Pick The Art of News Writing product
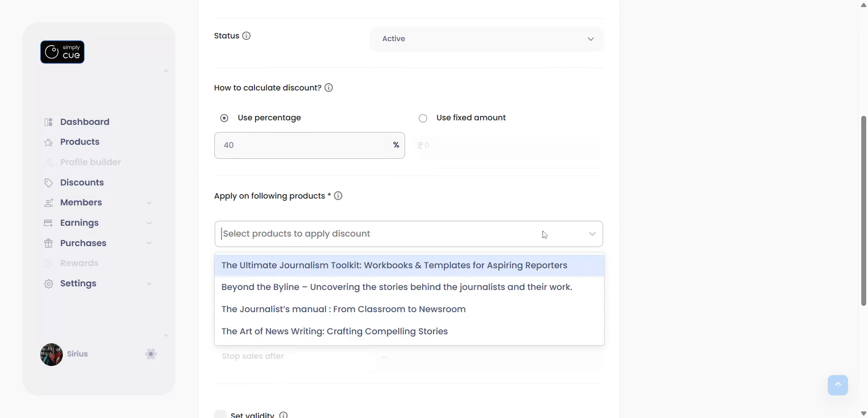The width and height of the screenshot is (868, 418). [335, 332]
